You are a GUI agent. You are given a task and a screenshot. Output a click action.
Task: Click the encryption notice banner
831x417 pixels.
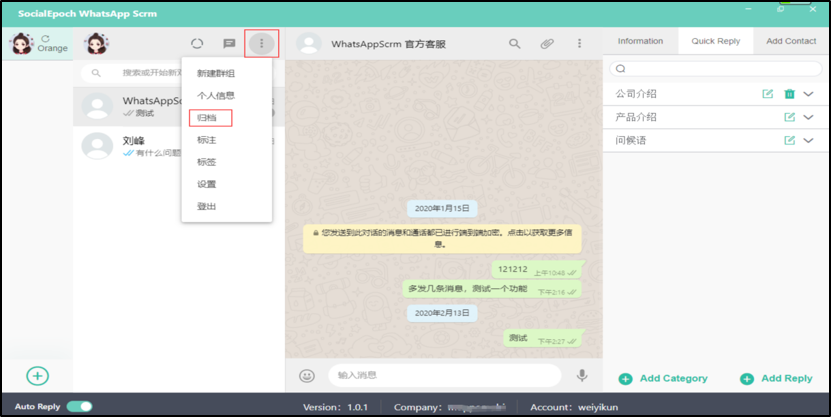tap(442, 238)
